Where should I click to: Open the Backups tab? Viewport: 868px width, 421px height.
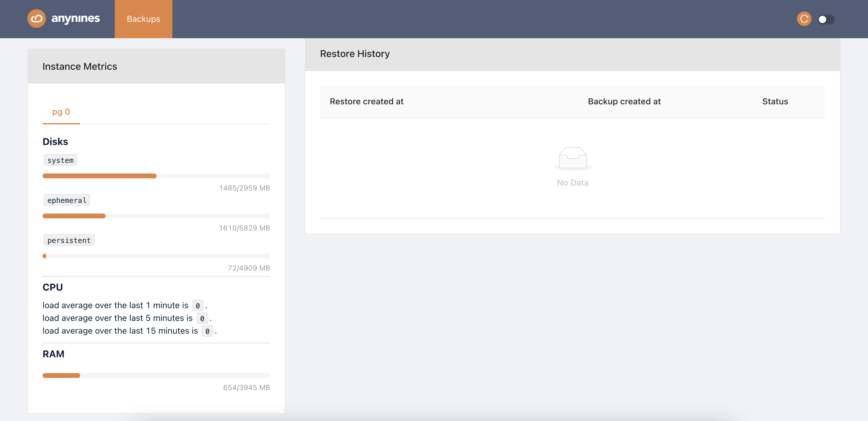pyautogui.click(x=144, y=19)
